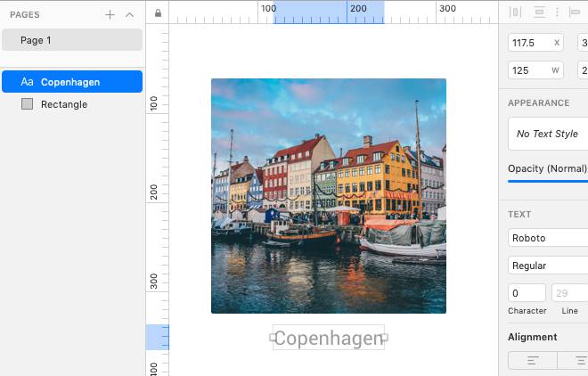Toggle the ruler lock icon
Image resolution: width=588 pixels, height=376 pixels.
click(x=158, y=13)
